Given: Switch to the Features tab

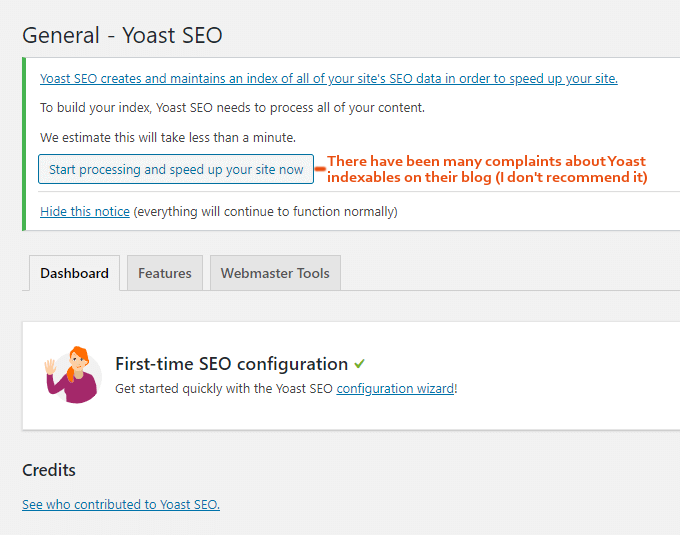Looking at the screenshot, I should tap(165, 273).
